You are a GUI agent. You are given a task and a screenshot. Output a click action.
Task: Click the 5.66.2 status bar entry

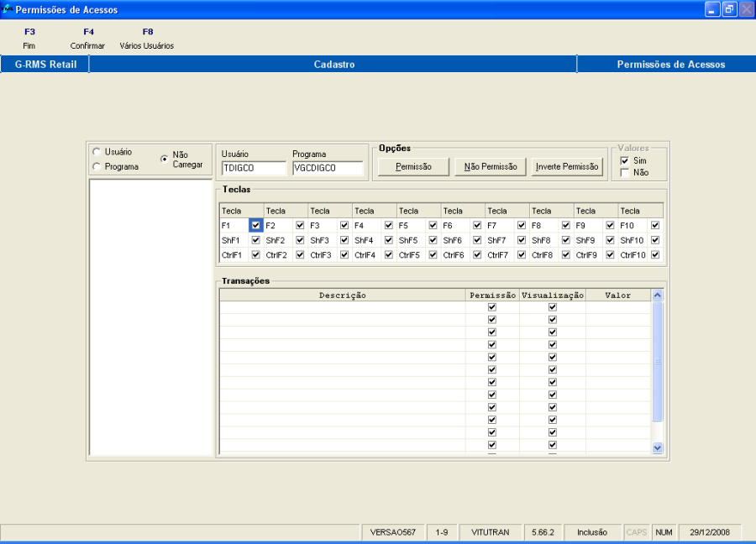543,532
